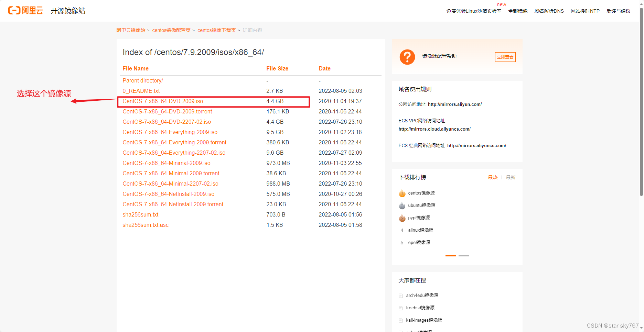Click the rank-three medal icon beside pypi镜像源
The image size is (644, 332).
(402, 218)
